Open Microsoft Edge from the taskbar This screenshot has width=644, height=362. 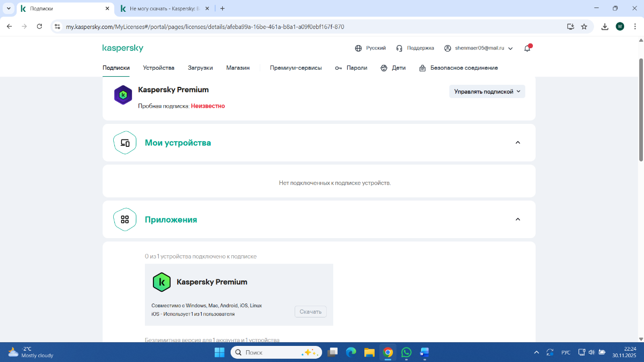[x=351, y=352]
